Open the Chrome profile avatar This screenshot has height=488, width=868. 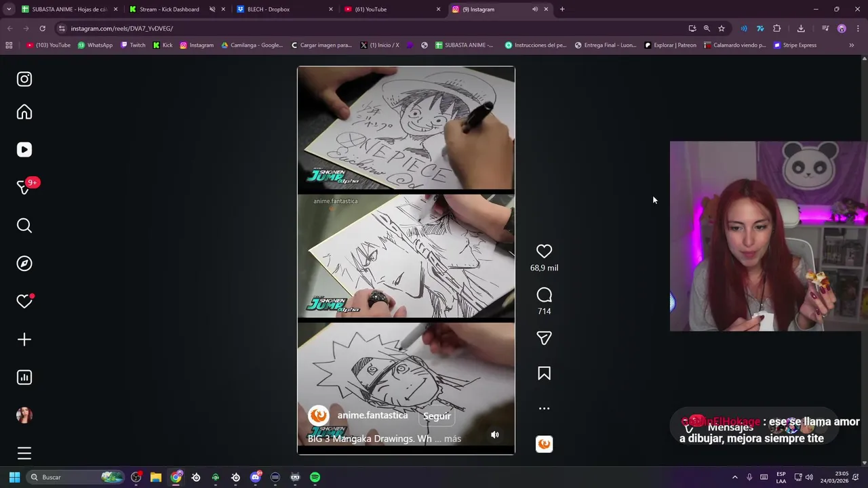(x=842, y=28)
